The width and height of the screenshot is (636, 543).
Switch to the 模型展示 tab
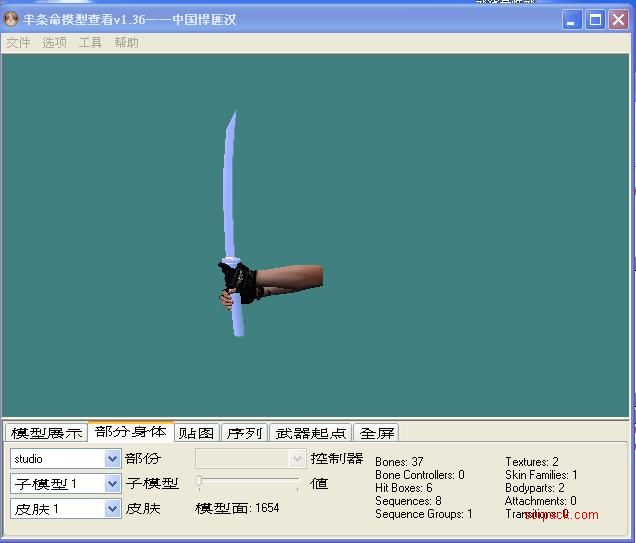(46, 433)
